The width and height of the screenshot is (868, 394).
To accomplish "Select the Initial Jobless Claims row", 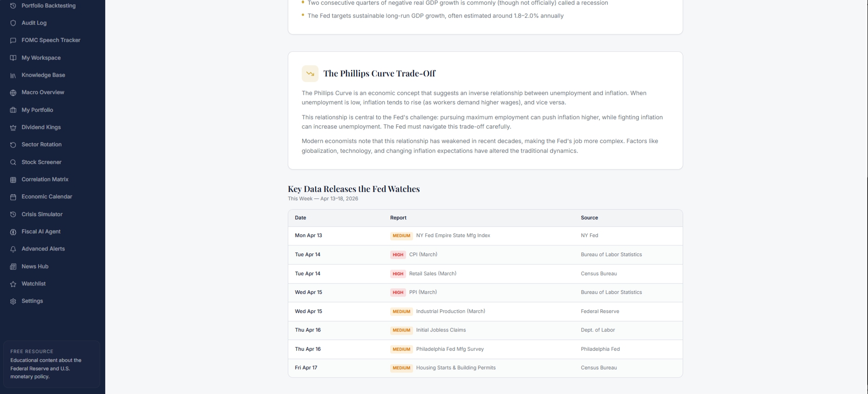I will 485,330.
